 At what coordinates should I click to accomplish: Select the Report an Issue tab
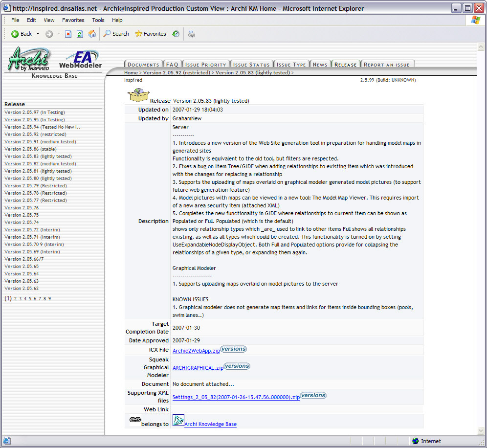388,65
